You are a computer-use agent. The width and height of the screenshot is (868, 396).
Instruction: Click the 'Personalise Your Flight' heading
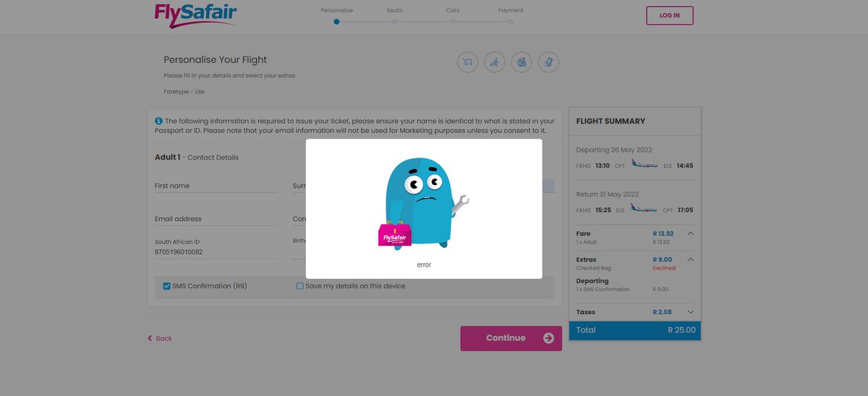pos(216,60)
